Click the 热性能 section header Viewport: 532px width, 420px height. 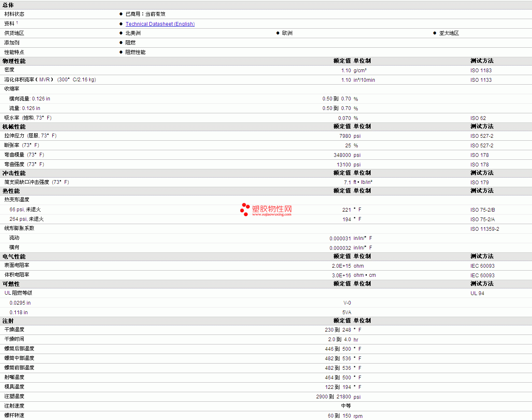pos(11,191)
